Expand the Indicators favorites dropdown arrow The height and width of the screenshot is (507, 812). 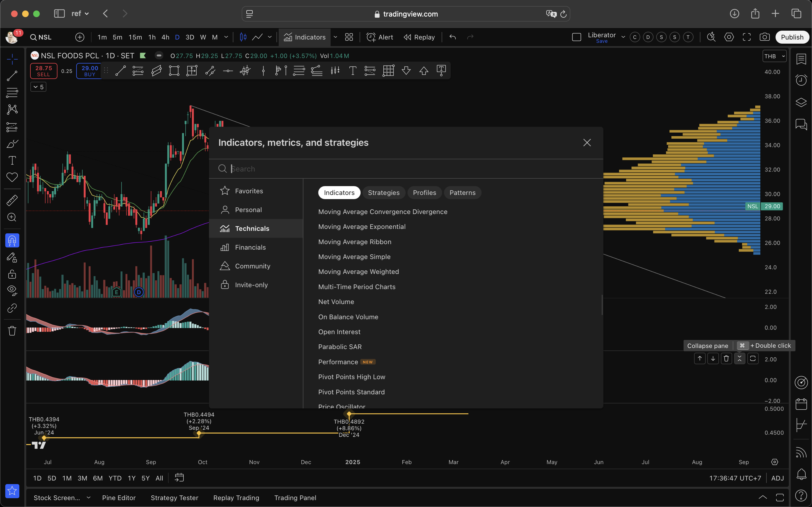coord(335,37)
